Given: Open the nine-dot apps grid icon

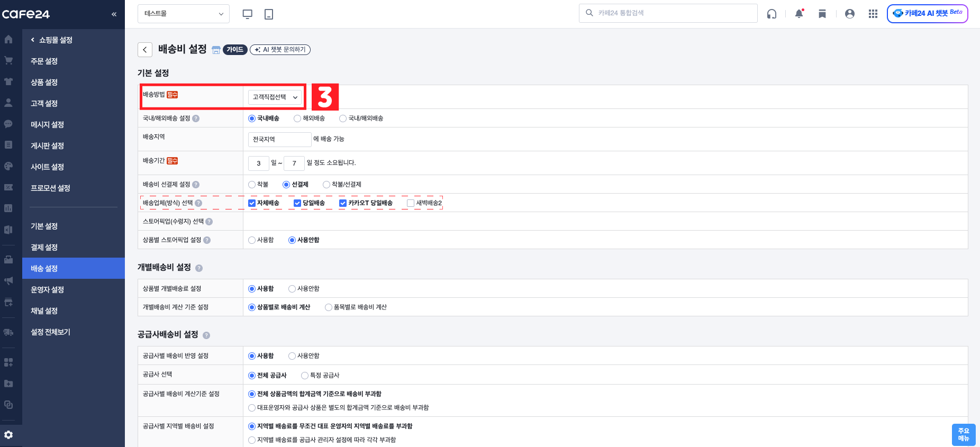Looking at the screenshot, I should pos(873,14).
